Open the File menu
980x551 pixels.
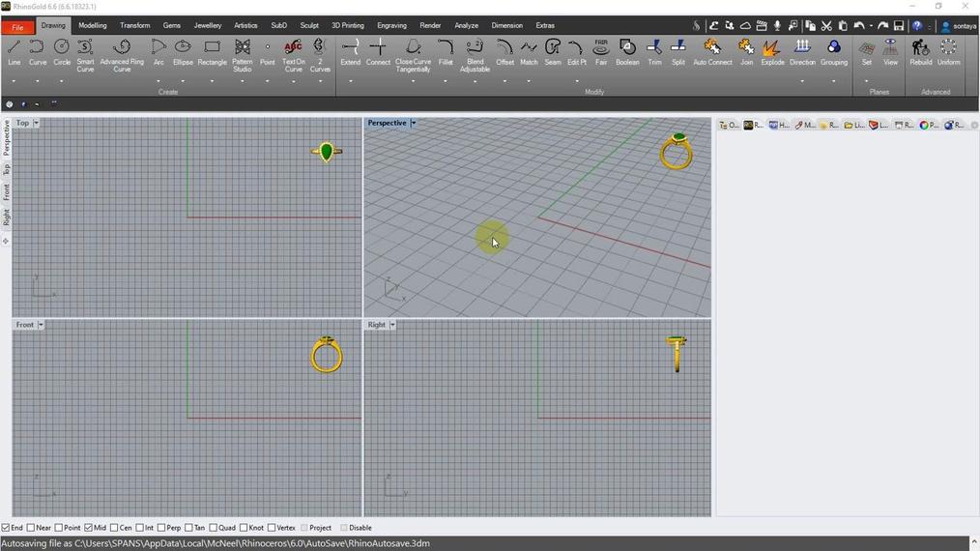tap(17, 27)
